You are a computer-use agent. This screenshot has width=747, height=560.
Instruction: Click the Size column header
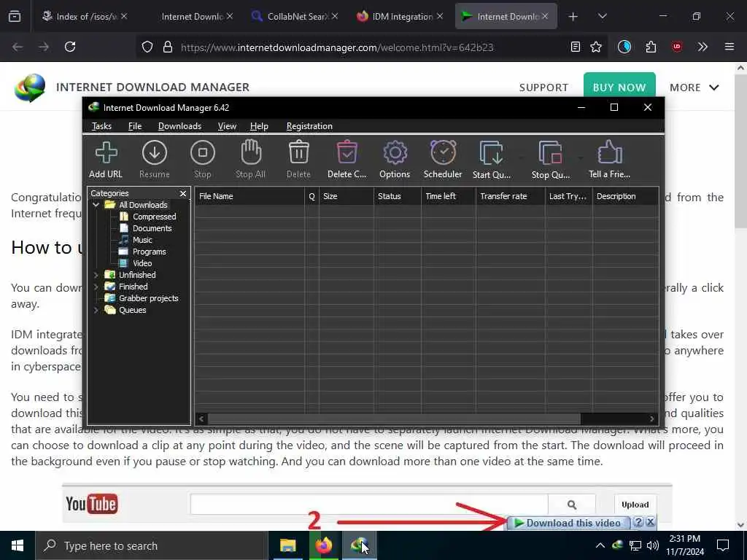(x=346, y=196)
